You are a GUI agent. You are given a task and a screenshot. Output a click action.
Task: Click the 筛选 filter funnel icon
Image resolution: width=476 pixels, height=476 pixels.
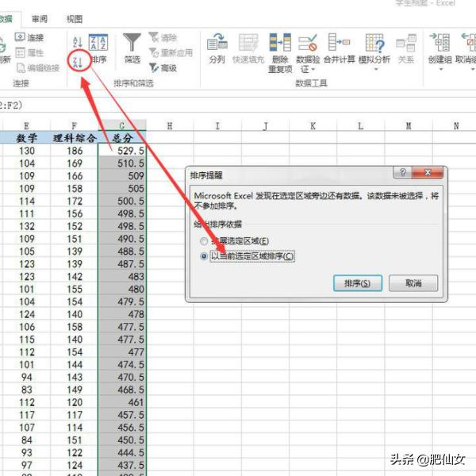(132, 42)
